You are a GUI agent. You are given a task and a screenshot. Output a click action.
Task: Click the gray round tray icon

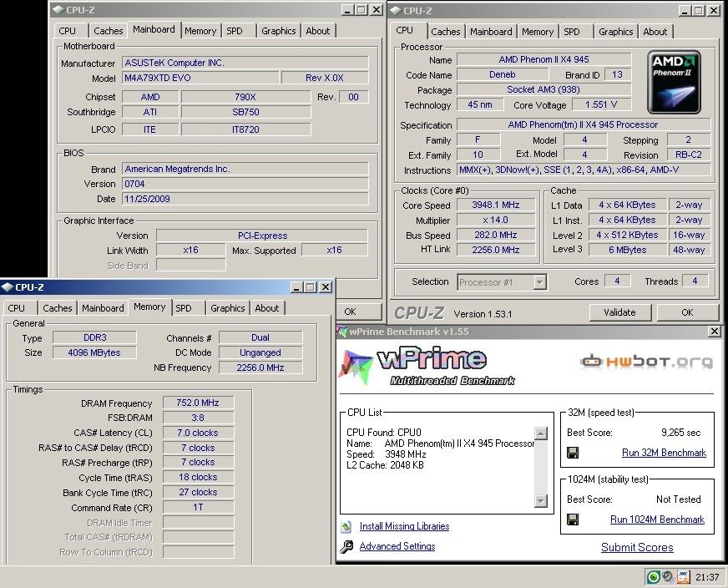[x=668, y=576]
